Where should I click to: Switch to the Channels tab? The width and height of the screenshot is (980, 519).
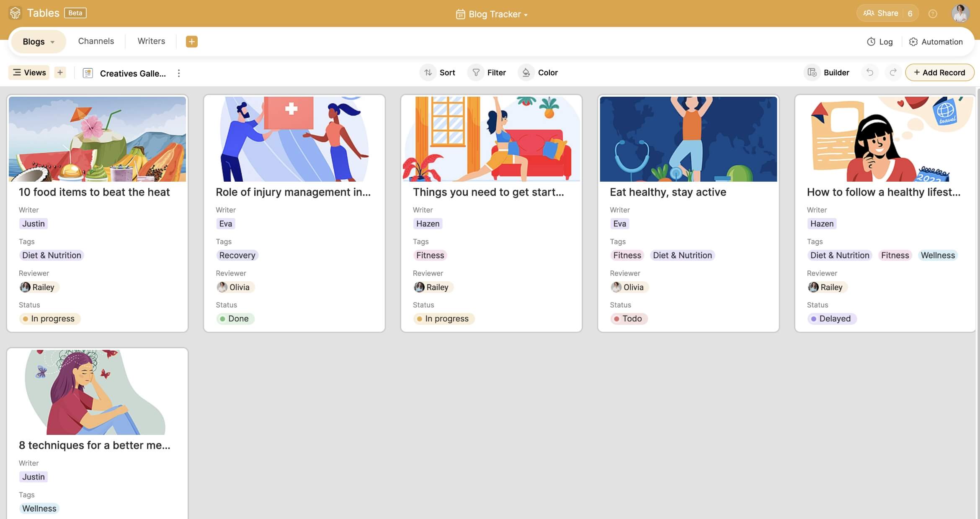click(x=96, y=41)
